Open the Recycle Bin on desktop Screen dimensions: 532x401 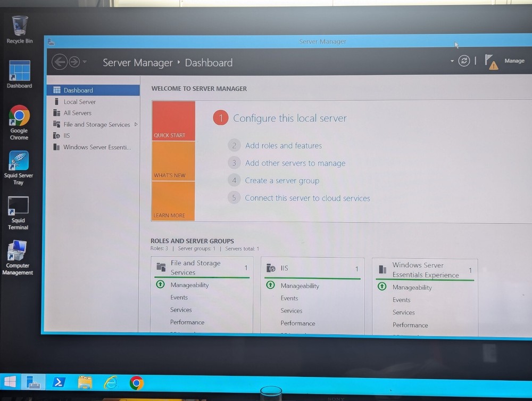click(19, 26)
